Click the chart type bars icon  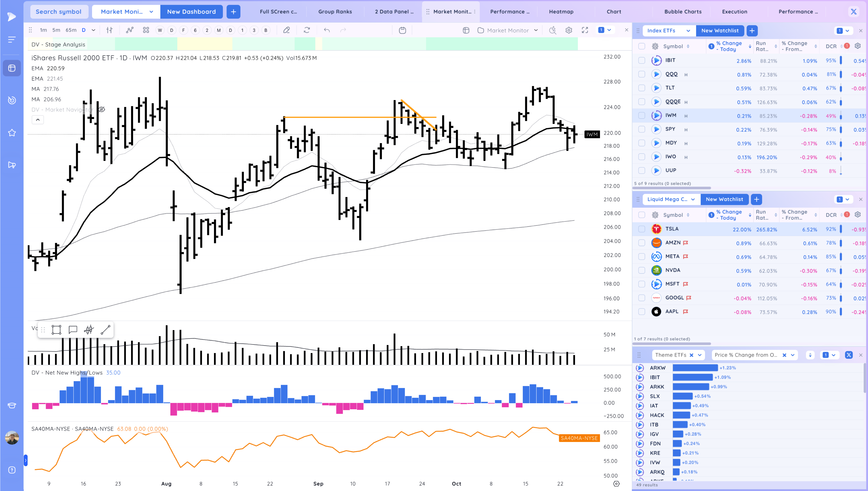point(109,30)
